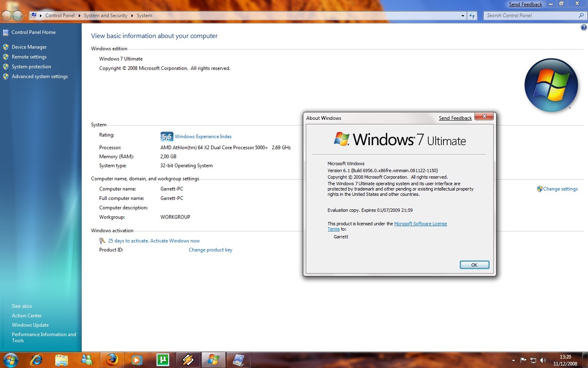Click 25 days to activate Windows now
The image size is (588, 368).
154,241
